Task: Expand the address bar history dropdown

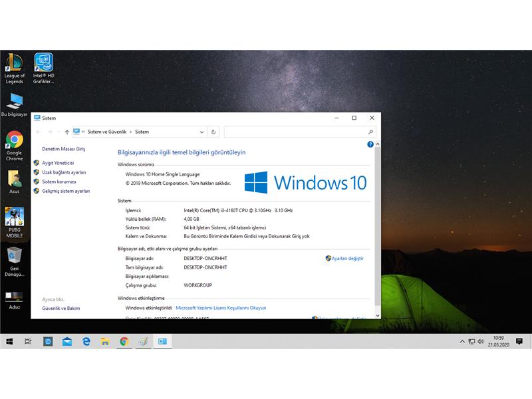Action: tap(201, 132)
